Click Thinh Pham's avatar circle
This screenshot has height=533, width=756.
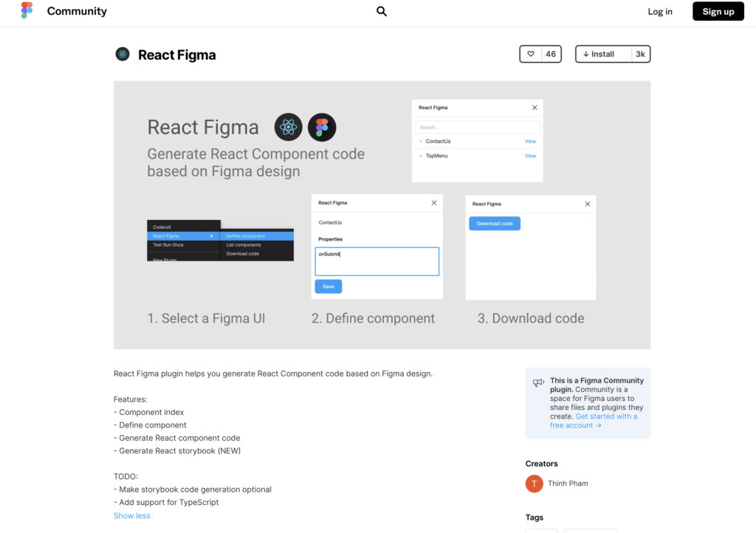pos(534,484)
